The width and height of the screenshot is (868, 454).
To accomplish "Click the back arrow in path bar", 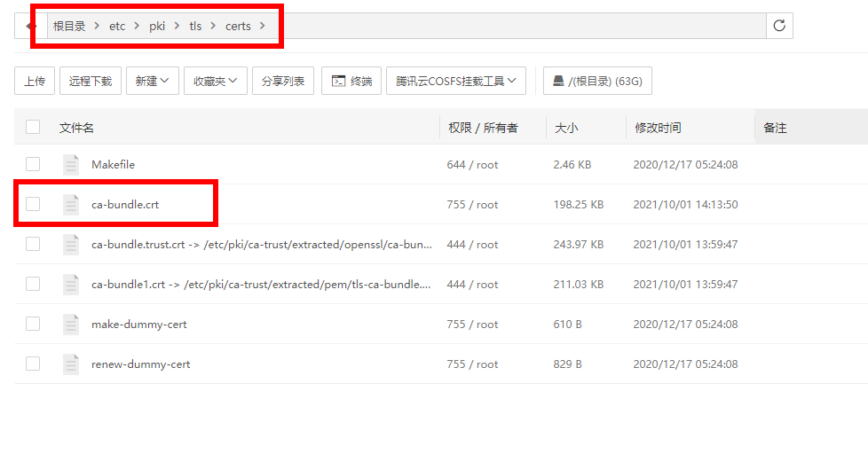I will pos(31,26).
